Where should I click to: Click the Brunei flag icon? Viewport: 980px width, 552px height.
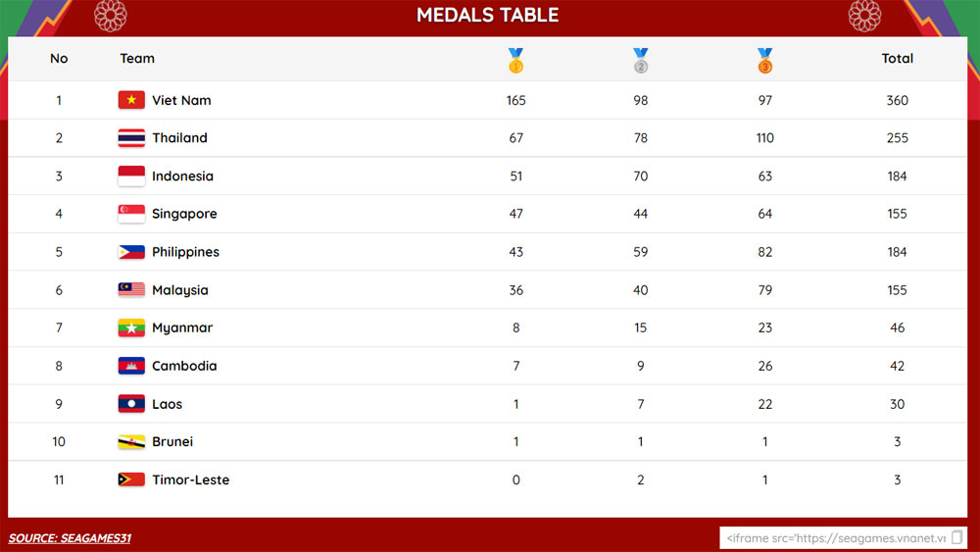131,442
